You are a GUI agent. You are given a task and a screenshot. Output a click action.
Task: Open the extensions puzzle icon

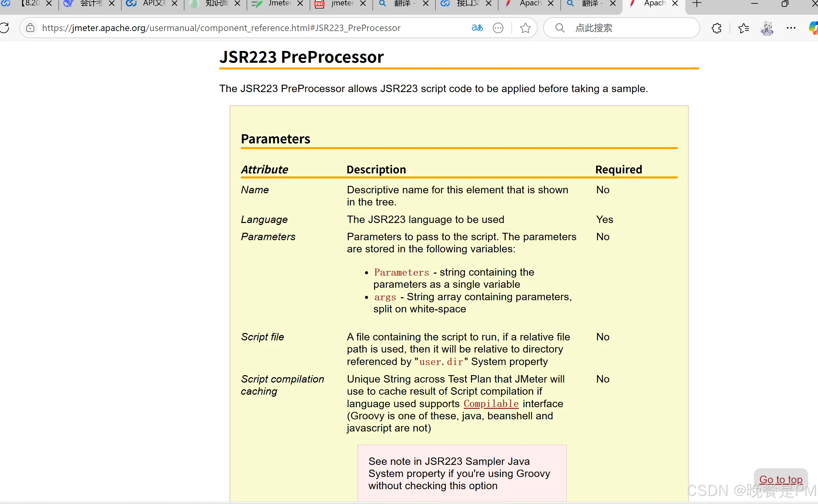point(716,28)
